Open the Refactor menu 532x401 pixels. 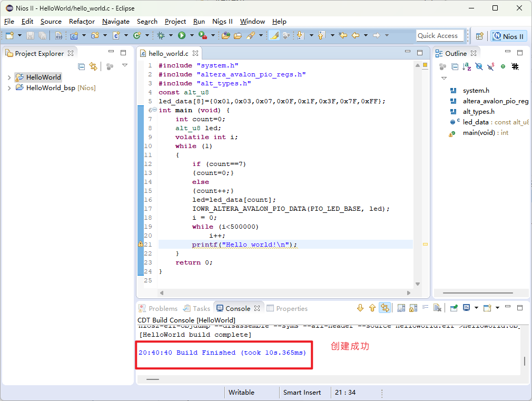(x=82, y=22)
